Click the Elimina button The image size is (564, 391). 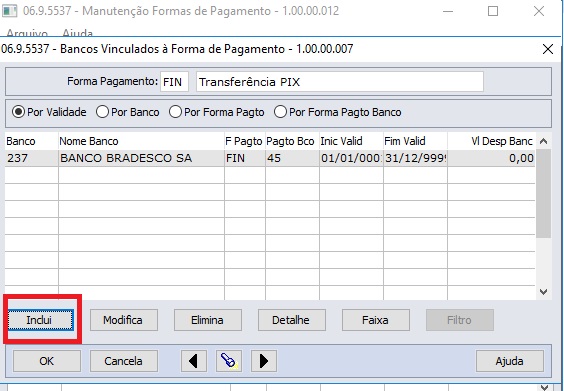pos(208,320)
